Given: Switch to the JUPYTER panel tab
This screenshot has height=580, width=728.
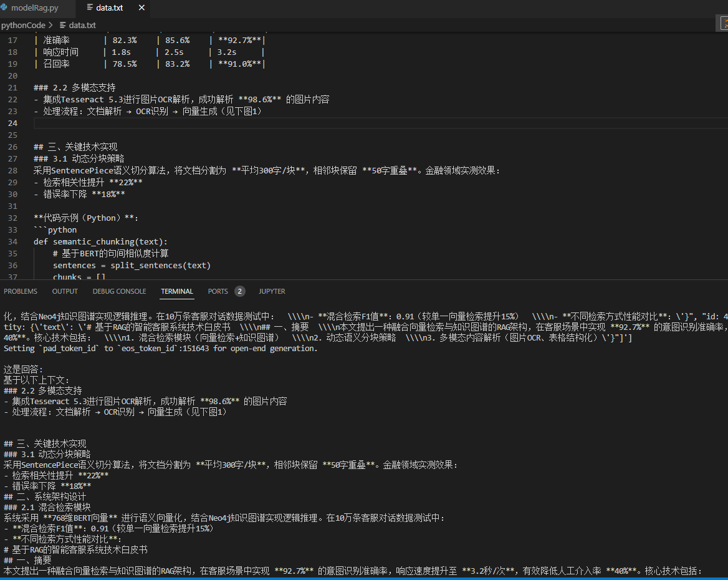Looking at the screenshot, I should tap(272, 291).
